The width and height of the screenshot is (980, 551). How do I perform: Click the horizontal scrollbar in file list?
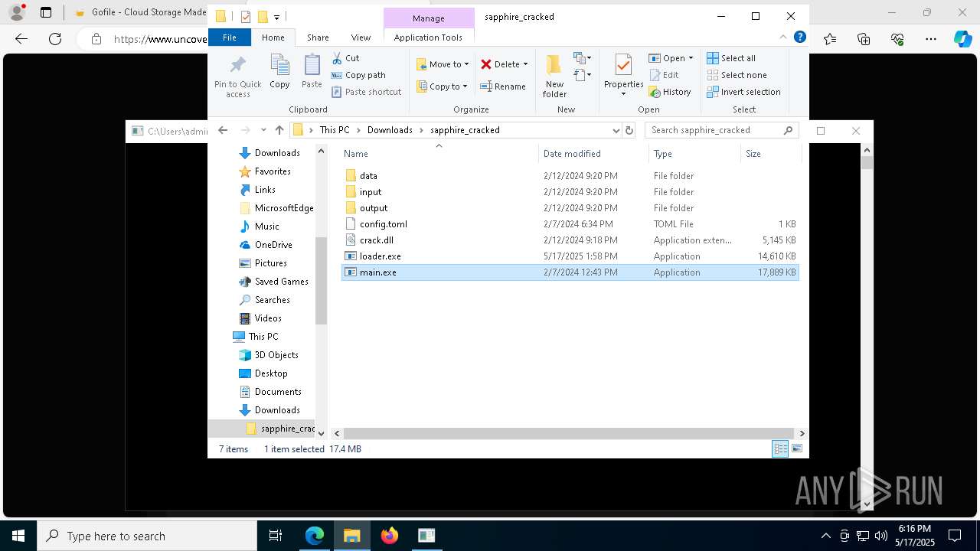pyautogui.click(x=569, y=433)
